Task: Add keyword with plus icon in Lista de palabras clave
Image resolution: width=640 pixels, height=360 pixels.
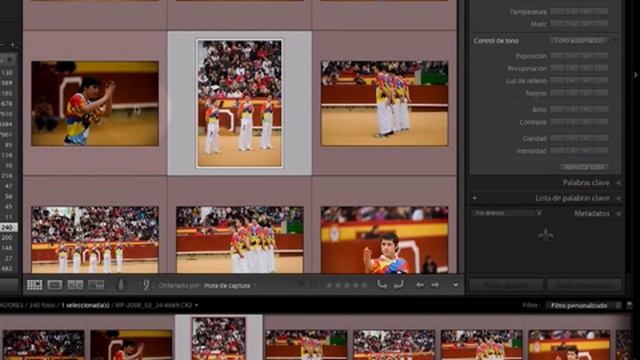Action: click(x=474, y=198)
